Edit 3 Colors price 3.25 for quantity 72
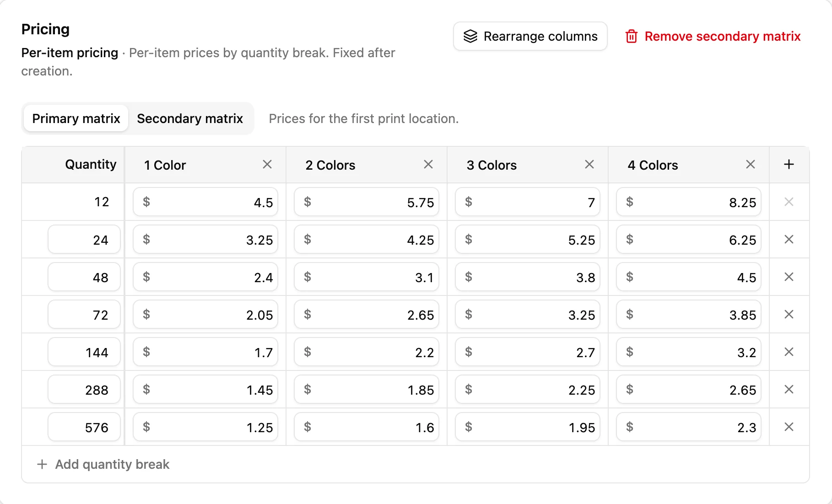 (x=528, y=315)
